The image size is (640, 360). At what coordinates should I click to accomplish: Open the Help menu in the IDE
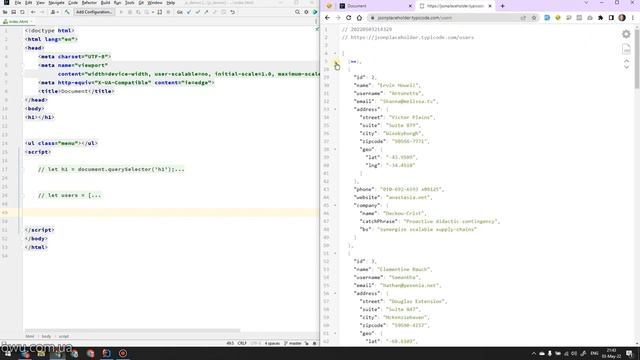pyautogui.click(x=171, y=3)
